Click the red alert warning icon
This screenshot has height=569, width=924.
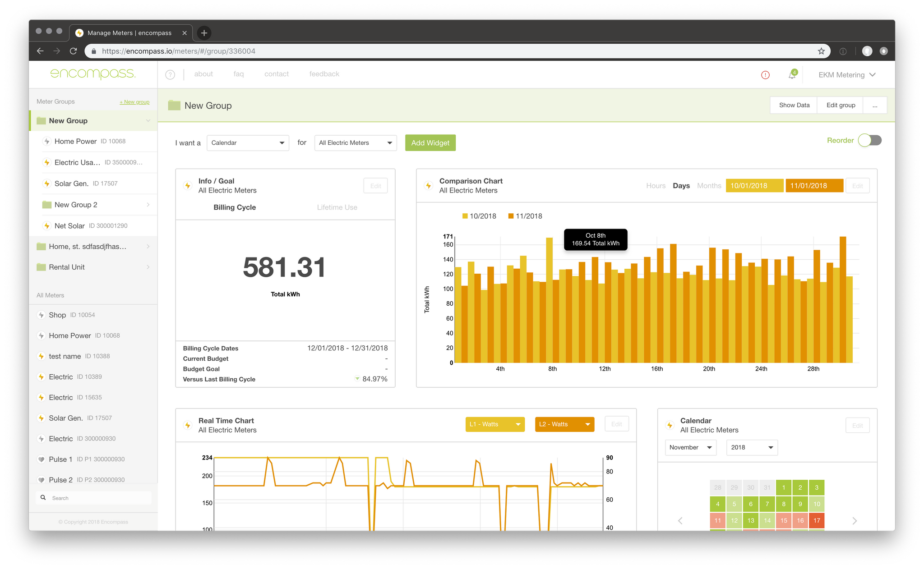click(765, 75)
